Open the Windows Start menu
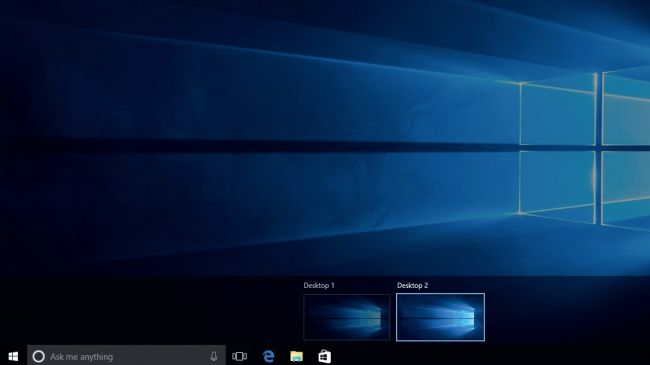The width and height of the screenshot is (650, 365). point(13,356)
